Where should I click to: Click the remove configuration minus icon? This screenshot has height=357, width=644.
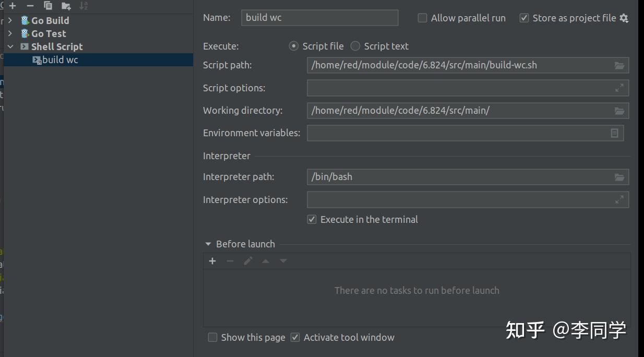tap(30, 6)
